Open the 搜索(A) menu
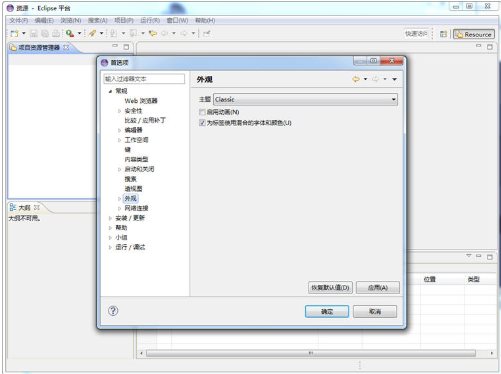501x374 pixels. coord(97,21)
